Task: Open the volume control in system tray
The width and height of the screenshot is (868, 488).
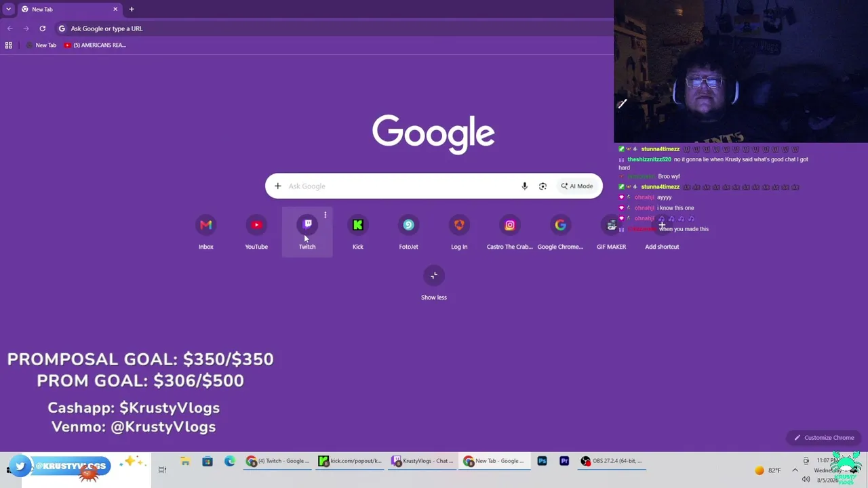Action: pos(806,479)
